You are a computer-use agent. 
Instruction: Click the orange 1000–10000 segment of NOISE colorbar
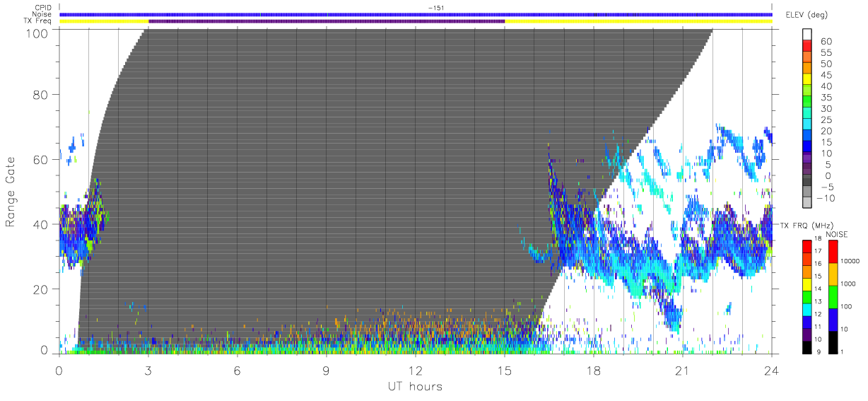point(833,274)
